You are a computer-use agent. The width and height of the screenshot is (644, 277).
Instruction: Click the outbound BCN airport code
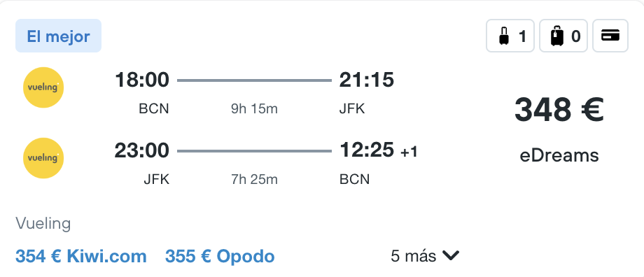[154, 108]
